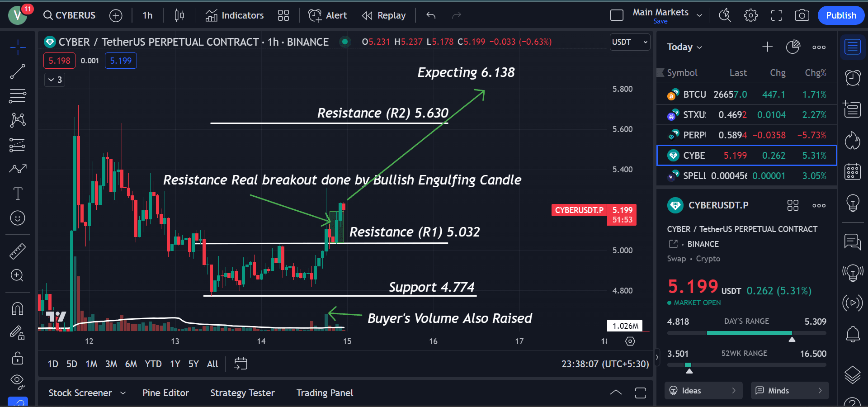Select the crosshair cursor tool

(x=18, y=47)
